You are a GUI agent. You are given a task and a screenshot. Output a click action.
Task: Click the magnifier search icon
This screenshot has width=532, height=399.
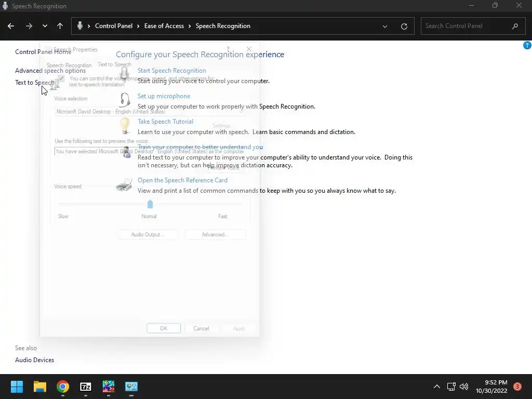click(x=515, y=26)
